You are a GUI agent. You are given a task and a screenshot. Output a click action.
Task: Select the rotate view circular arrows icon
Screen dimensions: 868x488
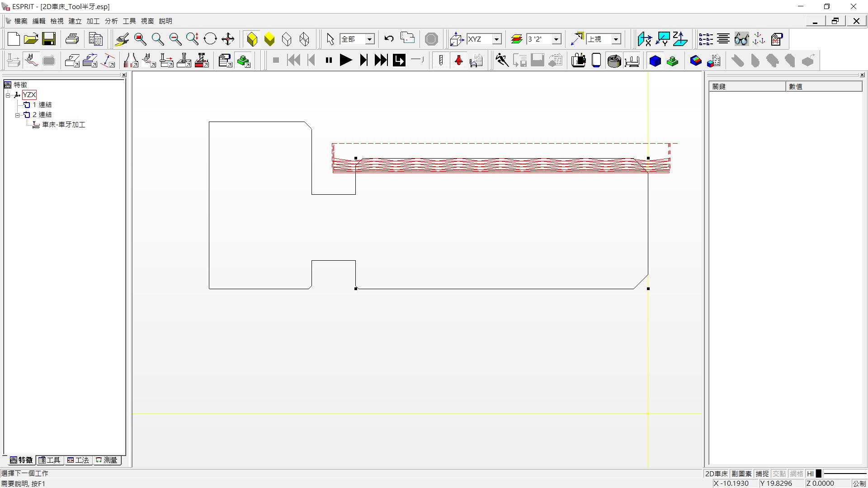click(210, 39)
